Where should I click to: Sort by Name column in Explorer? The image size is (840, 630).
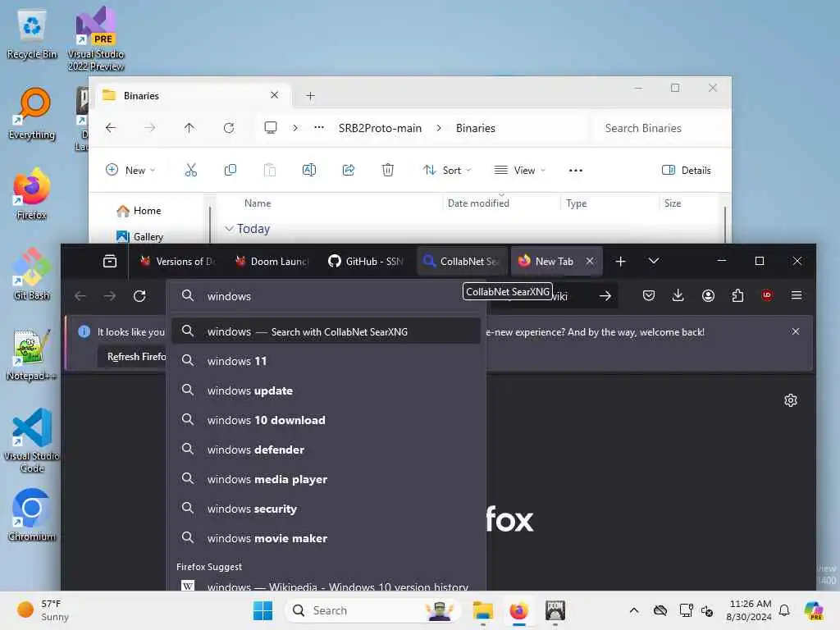tap(258, 203)
